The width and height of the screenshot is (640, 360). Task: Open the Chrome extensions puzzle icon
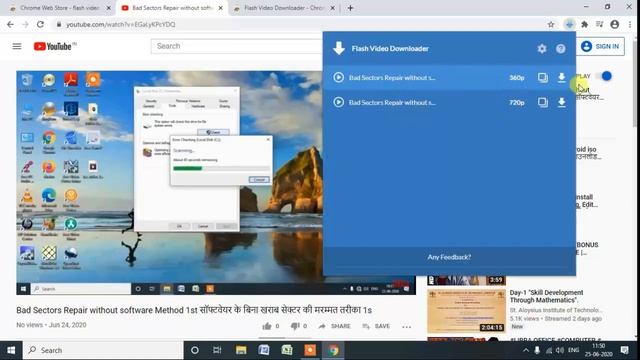pyautogui.click(x=584, y=24)
